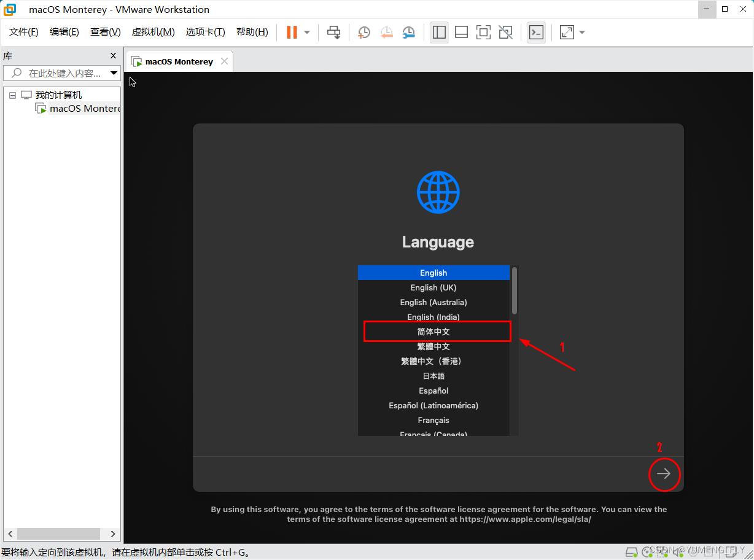Choose 简体中文 from the language list
754x560 pixels.
click(433, 332)
